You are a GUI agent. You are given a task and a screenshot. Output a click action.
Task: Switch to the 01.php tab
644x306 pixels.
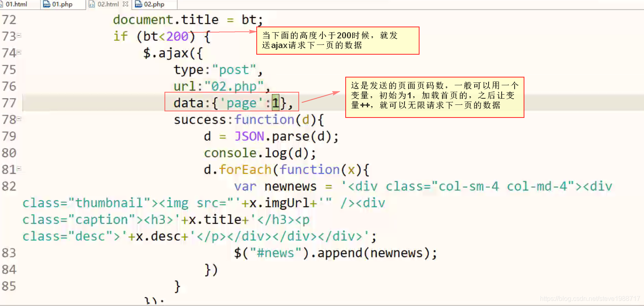click(62, 4)
